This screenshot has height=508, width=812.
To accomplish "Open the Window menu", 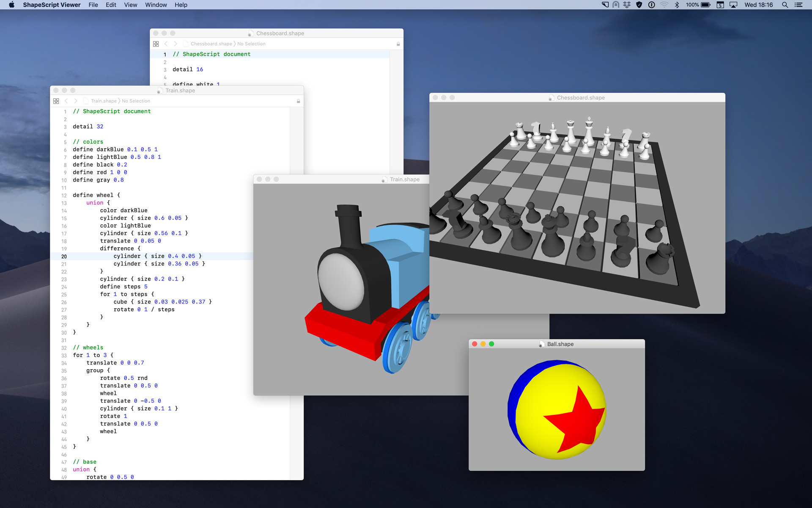I will tap(156, 5).
